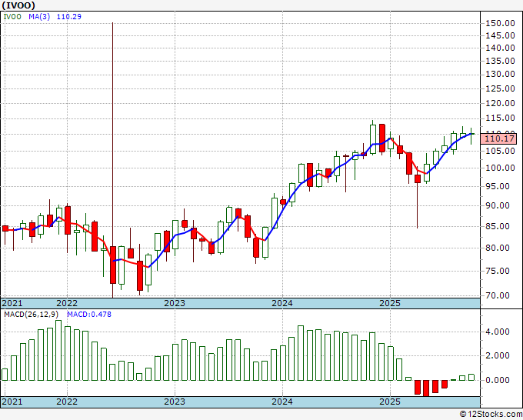
Task: Click the 0.000 MACD axis label
Action: (498, 380)
